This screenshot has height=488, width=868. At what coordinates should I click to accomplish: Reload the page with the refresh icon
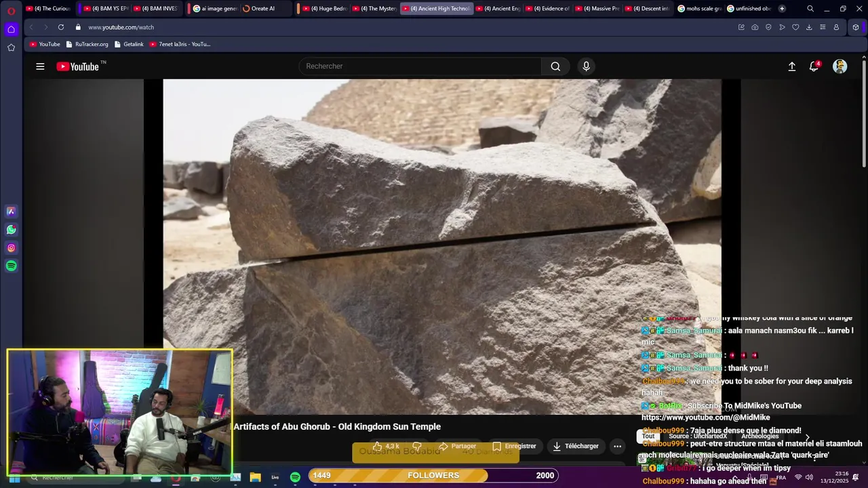click(61, 27)
